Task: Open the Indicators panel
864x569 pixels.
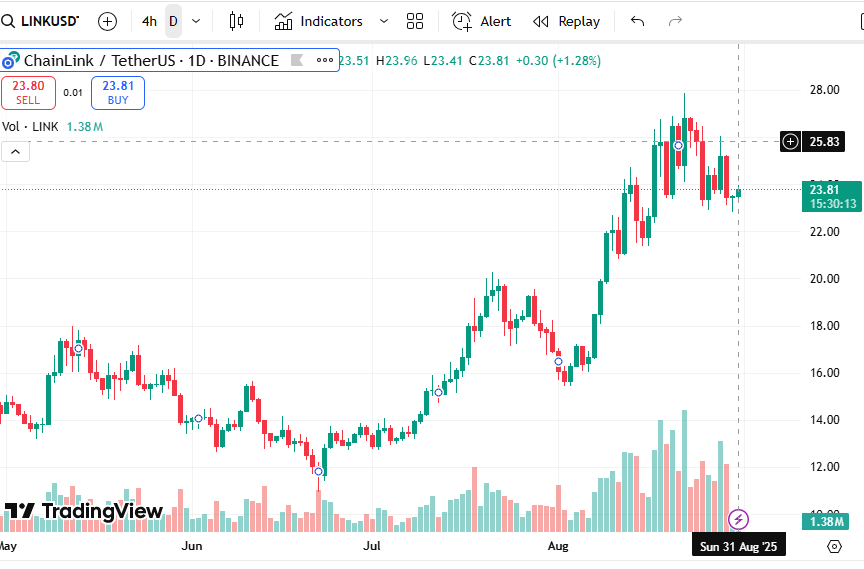Action: tap(319, 21)
